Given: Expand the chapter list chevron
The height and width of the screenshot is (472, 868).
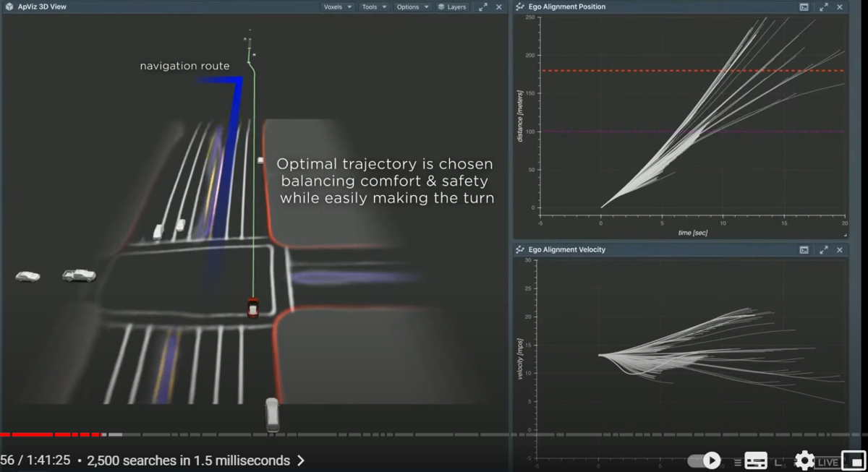Looking at the screenshot, I should [301, 460].
